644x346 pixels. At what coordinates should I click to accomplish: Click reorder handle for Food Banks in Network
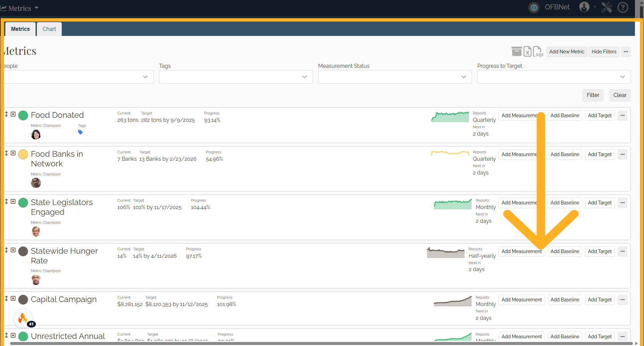(x=6, y=153)
